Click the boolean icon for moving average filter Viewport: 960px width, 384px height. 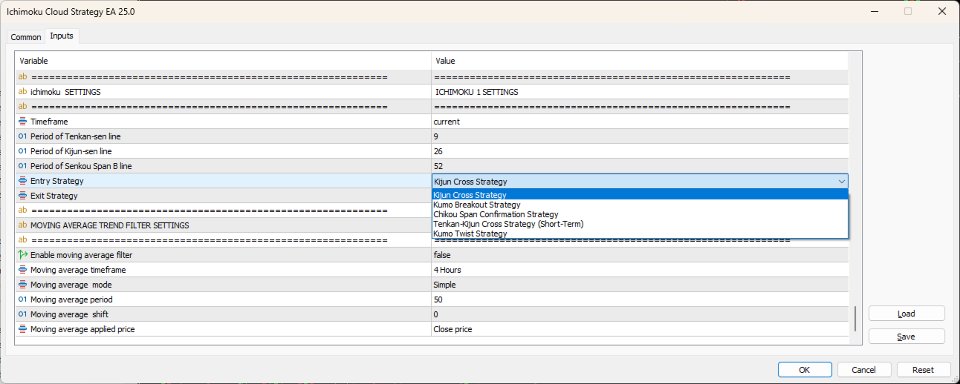click(x=23, y=255)
